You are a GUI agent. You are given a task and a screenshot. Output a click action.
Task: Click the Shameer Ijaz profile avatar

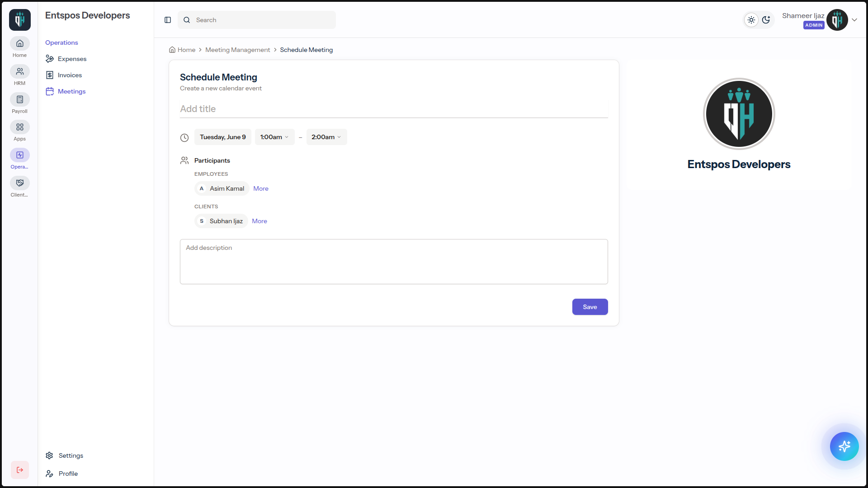pos(837,20)
